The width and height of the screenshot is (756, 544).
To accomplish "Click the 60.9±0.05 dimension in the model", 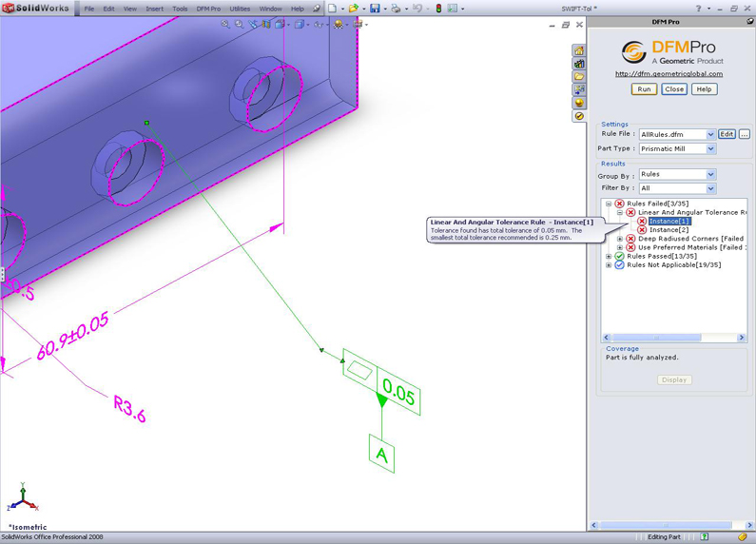I will 72,337.
